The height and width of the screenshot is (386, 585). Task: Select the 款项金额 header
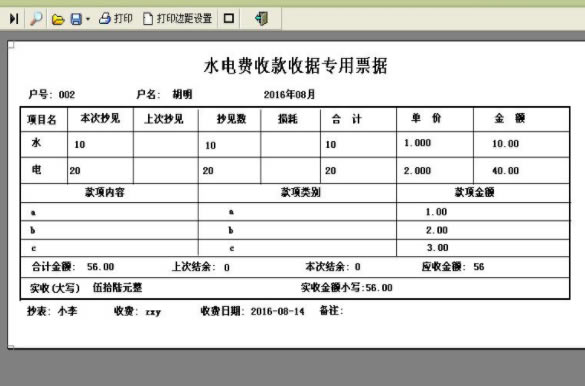(474, 192)
